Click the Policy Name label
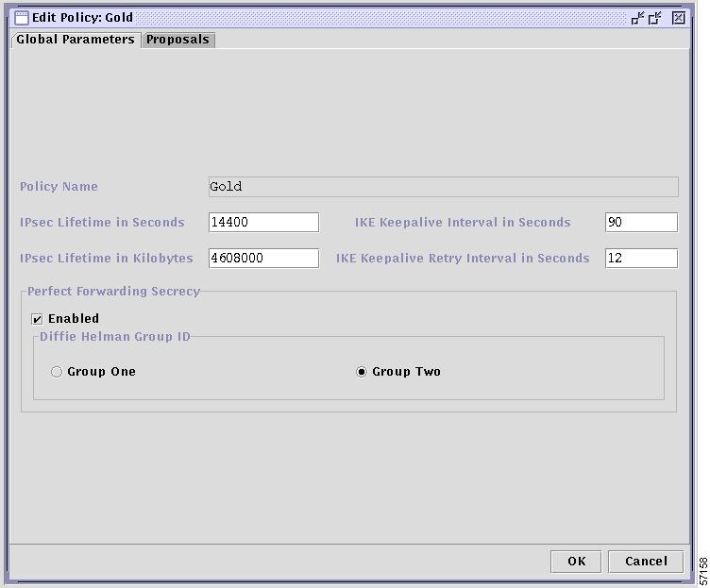This screenshot has height=588, width=710. coord(59,187)
